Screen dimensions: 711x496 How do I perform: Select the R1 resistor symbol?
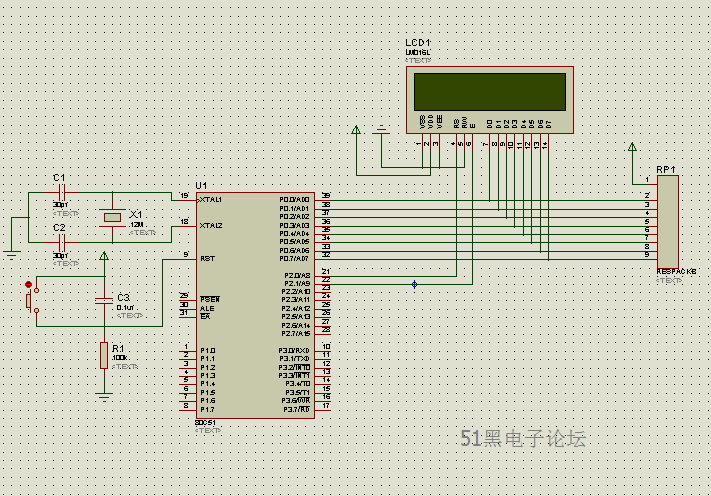click(x=104, y=355)
